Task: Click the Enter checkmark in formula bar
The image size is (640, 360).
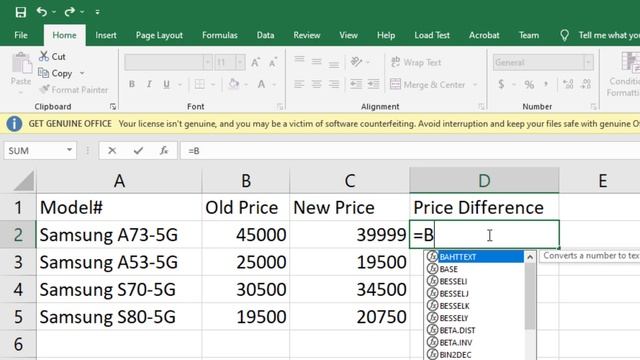Action: [x=138, y=151]
